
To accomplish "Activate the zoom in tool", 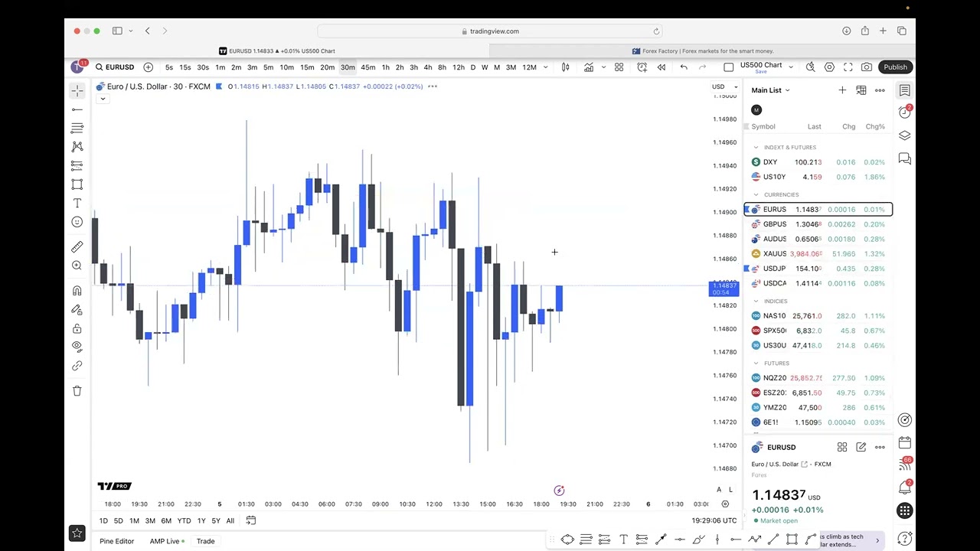I will tap(77, 266).
